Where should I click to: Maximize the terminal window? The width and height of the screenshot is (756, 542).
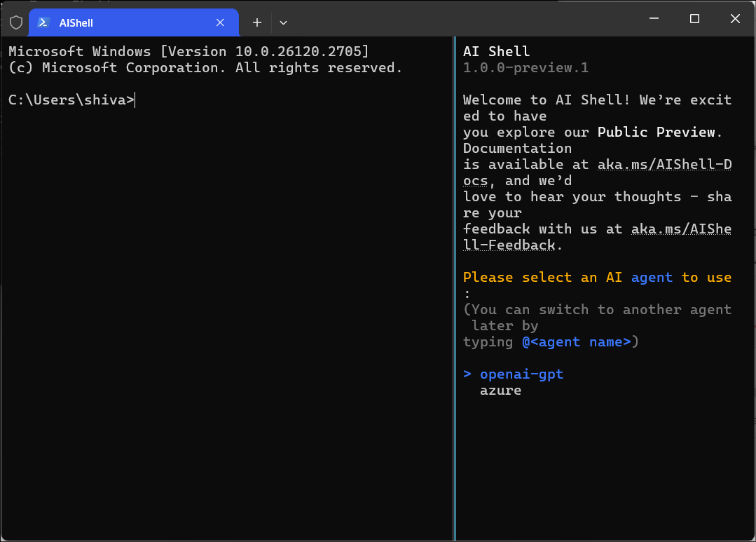(694, 19)
